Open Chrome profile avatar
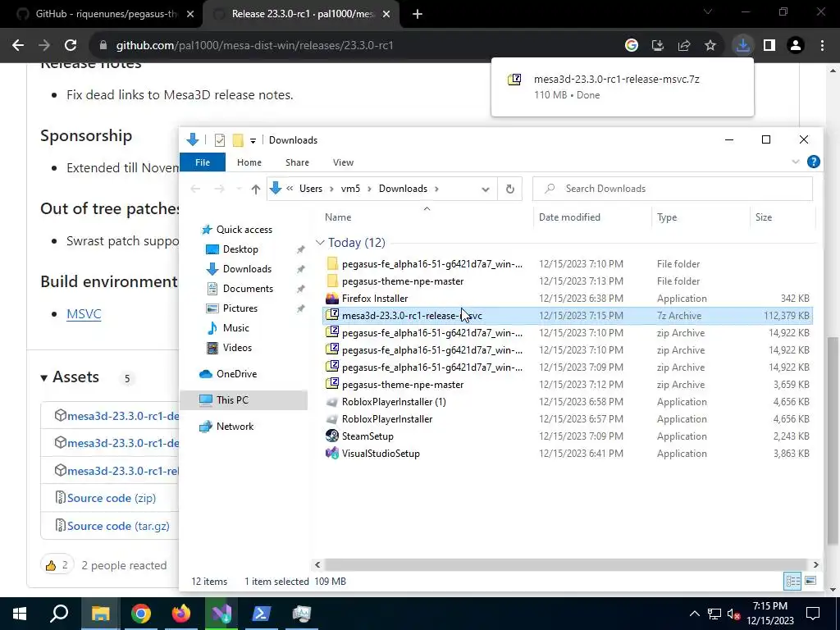840x630 pixels. [796, 46]
